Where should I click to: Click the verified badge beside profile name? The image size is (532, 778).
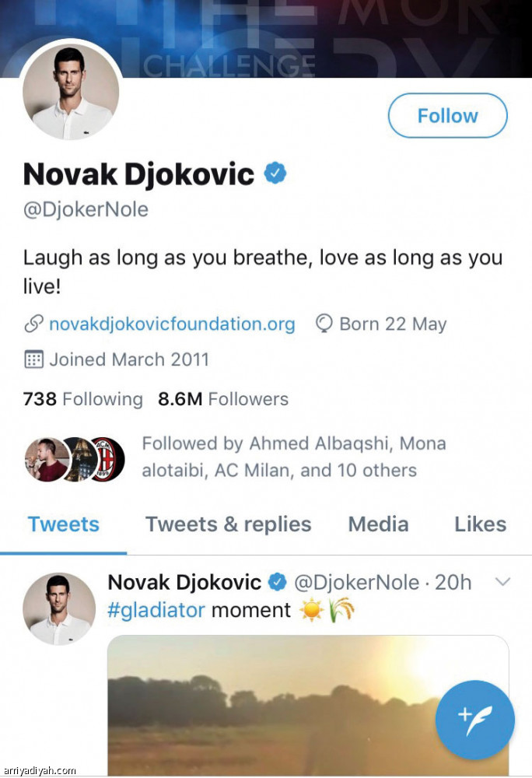coord(274,173)
